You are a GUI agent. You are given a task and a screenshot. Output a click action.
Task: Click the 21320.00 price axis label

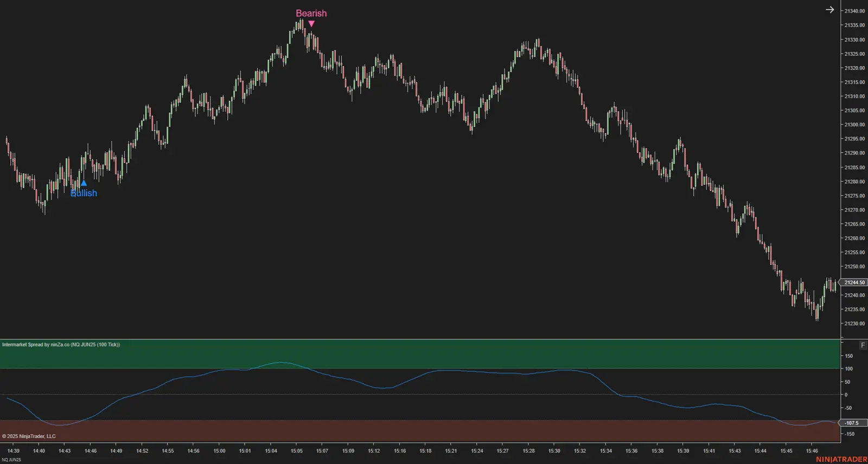(854, 68)
